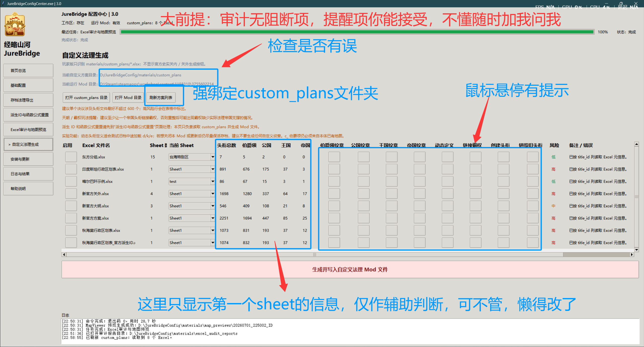Click the 备注 / 错误 column header
This screenshot has width=644, height=347.
581,145
